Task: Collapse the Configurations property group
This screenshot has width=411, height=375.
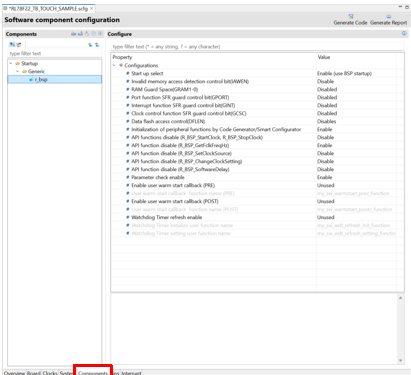Action: (x=114, y=65)
